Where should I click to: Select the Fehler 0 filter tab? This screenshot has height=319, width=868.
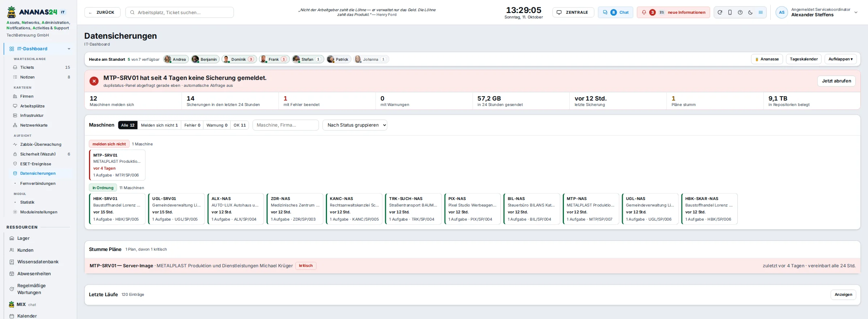tap(192, 125)
